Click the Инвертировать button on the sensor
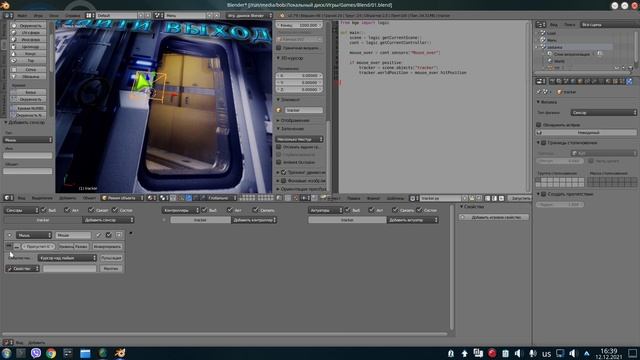 (107, 247)
